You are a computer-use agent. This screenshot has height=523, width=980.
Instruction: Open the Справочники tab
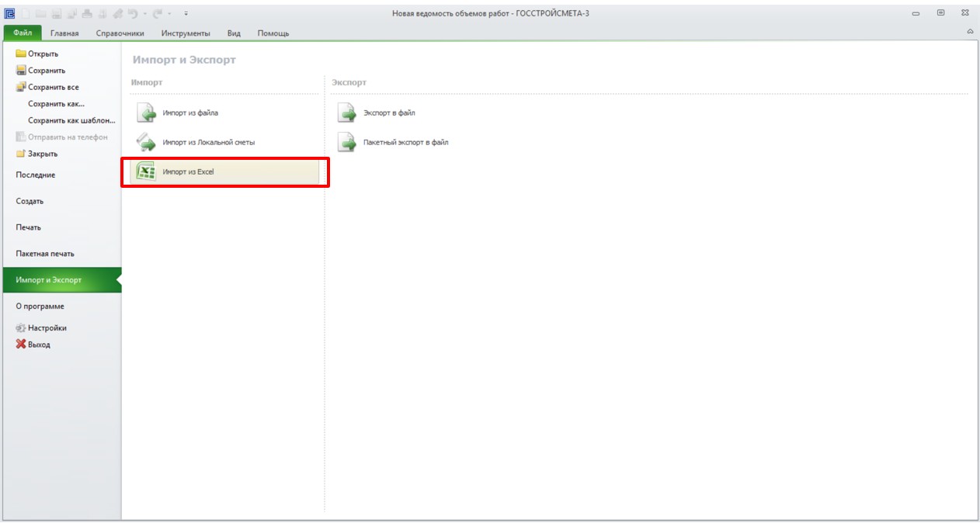point(120,33)
